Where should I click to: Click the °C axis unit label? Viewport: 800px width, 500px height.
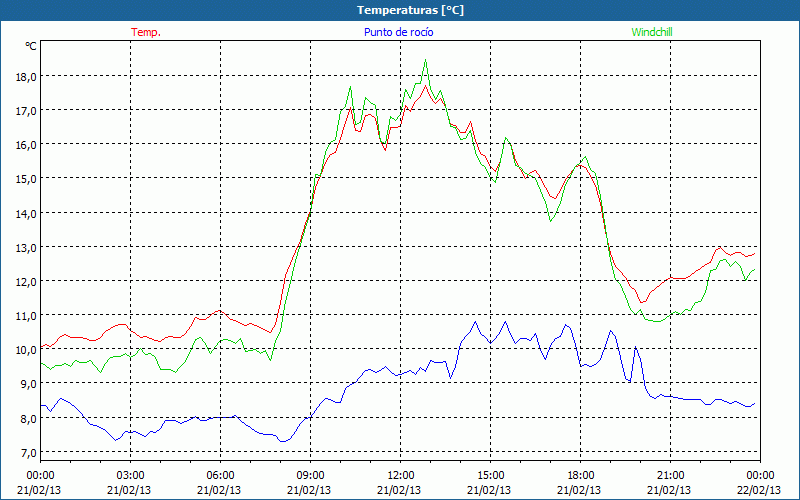click(x=31, y=46)
